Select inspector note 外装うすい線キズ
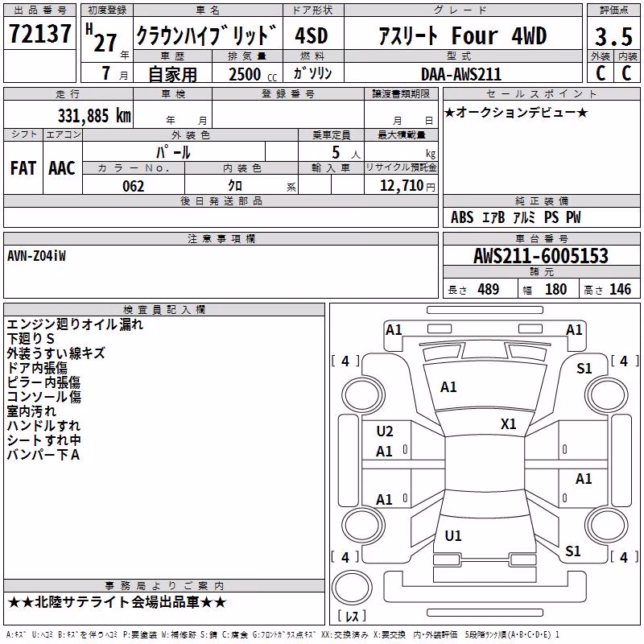The width and height of the screenshot is (644, 644). pyautogui.click(x=56, y=353)
